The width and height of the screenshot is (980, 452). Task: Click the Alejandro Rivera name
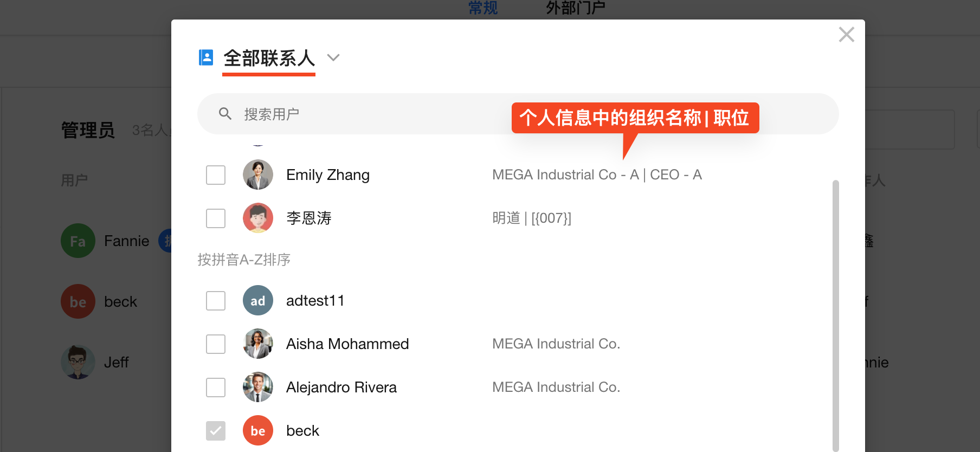pos(341,387)
